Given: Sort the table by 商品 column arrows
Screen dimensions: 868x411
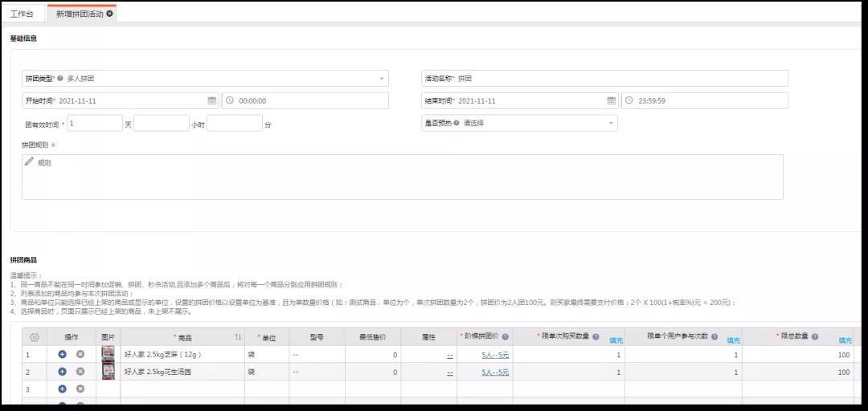Looking at the screenshot, I should pos(238,338).
